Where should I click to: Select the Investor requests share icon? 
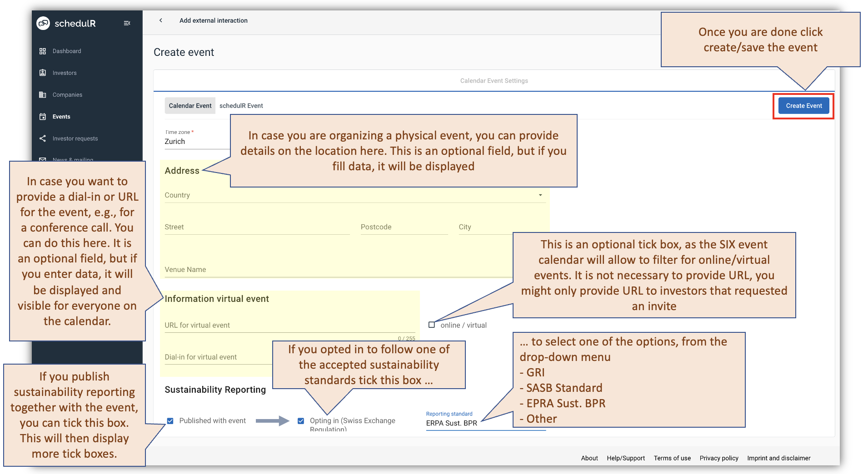pyautogui.click(x=43, y=138)
